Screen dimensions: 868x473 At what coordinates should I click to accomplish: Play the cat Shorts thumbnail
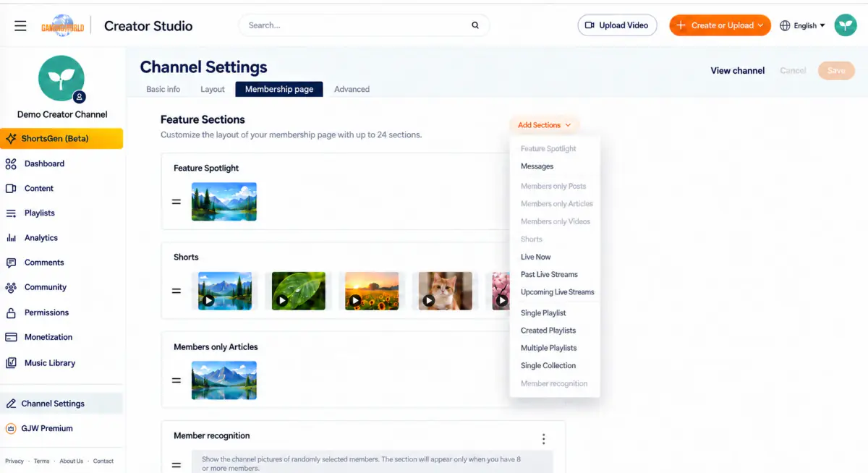[446, 291]
